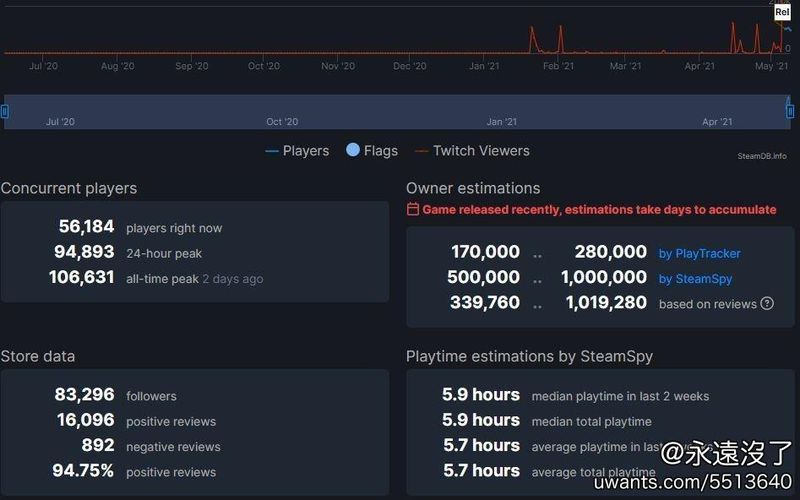The width and height of the screenshot is (800, 500).
Task: Click the 1,019,280 review-based upper estimate
Action: [x=606, y=303]
